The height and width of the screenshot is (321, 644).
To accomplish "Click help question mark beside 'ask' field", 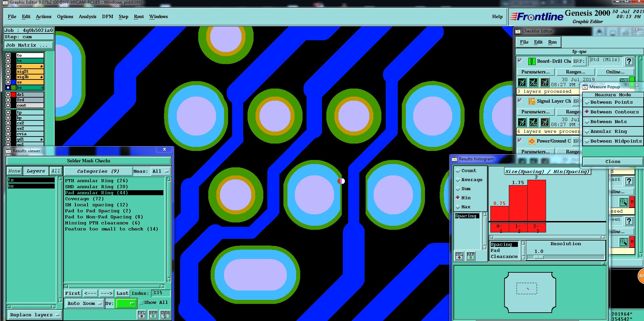I will tap(629, 181).
